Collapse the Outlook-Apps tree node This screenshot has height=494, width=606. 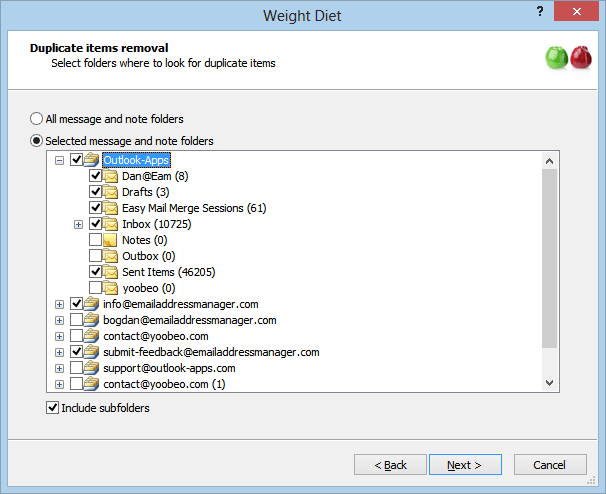pos(60,160)
